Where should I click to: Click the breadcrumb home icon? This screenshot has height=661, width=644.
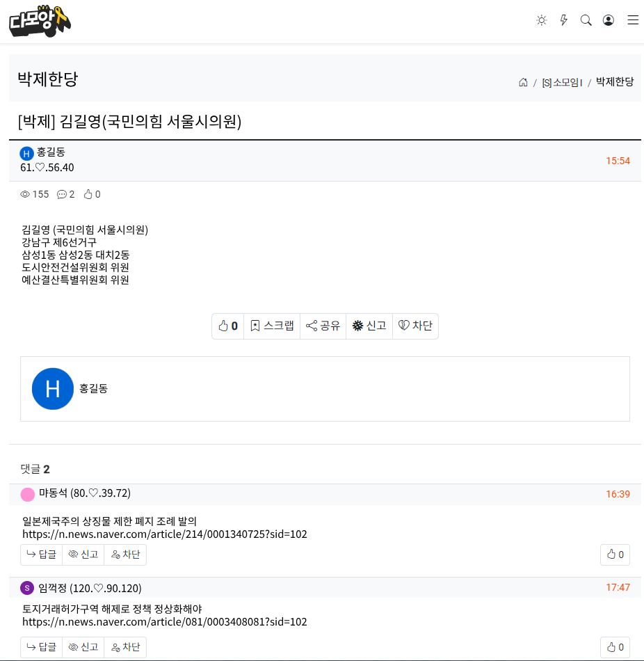[x=523, y=82]
